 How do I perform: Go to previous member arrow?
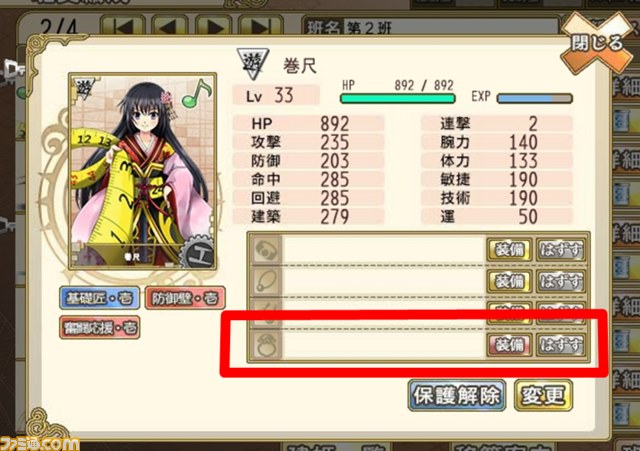169,26
